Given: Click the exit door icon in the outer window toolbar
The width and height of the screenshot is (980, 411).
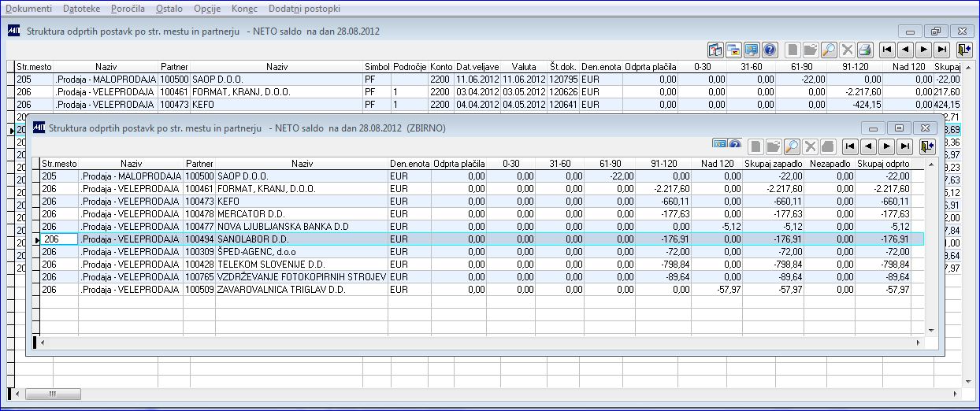Looking at the screenshot, I should tap(964, 50).
